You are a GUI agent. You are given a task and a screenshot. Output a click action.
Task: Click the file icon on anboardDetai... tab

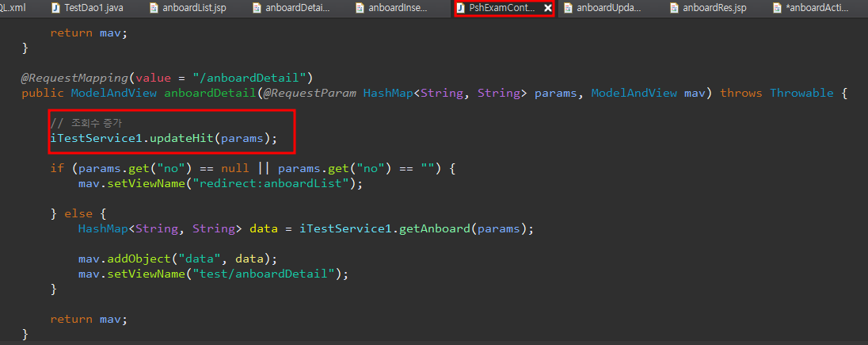[257, 8]
